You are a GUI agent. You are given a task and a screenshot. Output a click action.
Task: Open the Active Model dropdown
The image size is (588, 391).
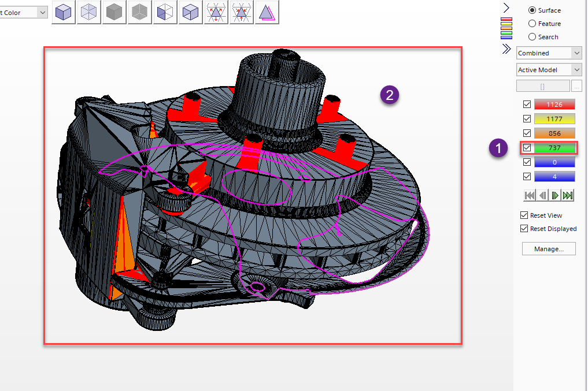(x=549, y=70)
